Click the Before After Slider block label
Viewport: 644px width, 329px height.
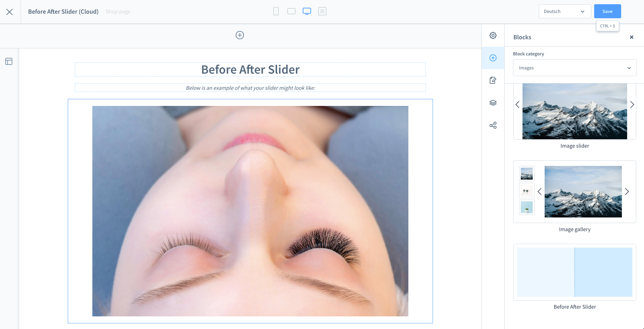point(575,307)
